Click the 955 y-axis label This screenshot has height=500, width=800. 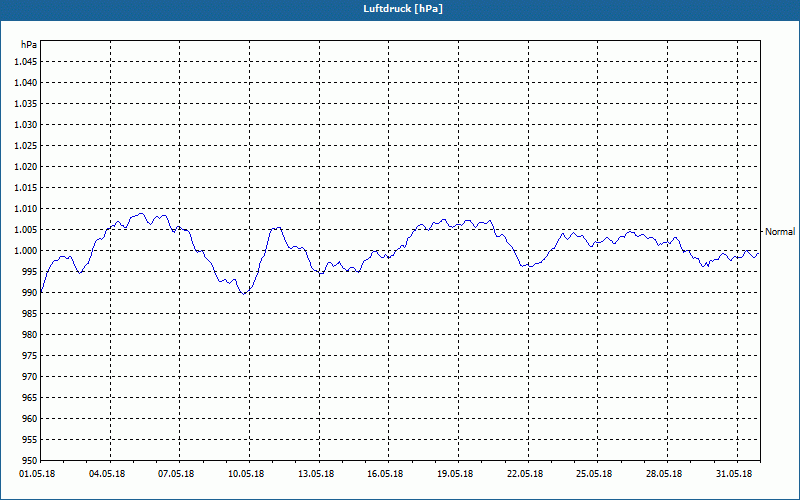[31, 439]
